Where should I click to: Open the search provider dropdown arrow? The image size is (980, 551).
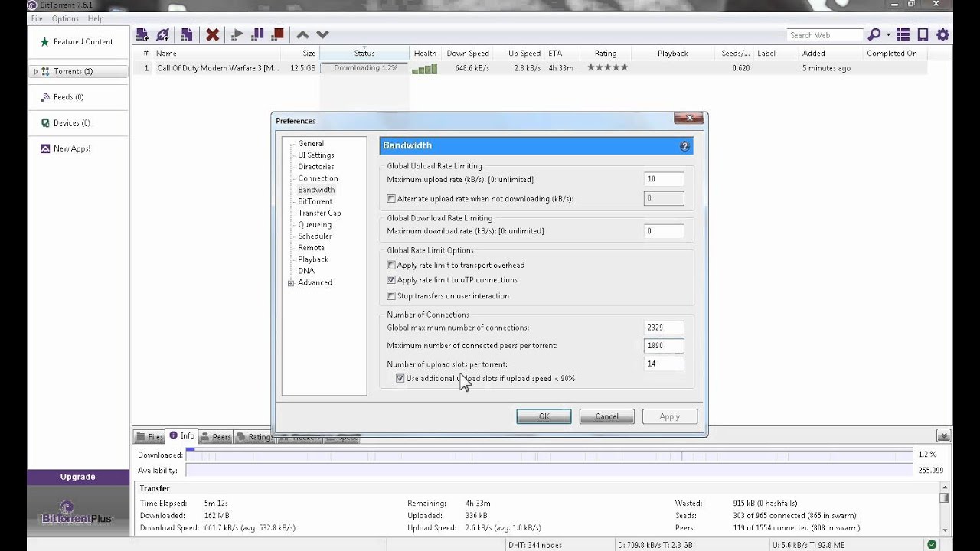(888, 34)
